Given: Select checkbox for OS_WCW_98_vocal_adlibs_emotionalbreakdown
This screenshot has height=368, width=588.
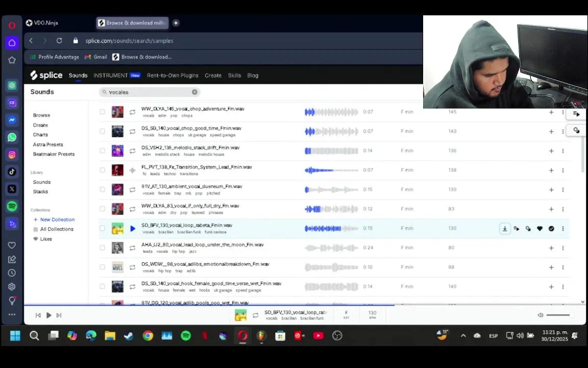Looking at the screenshot, I should click(103, 267).
